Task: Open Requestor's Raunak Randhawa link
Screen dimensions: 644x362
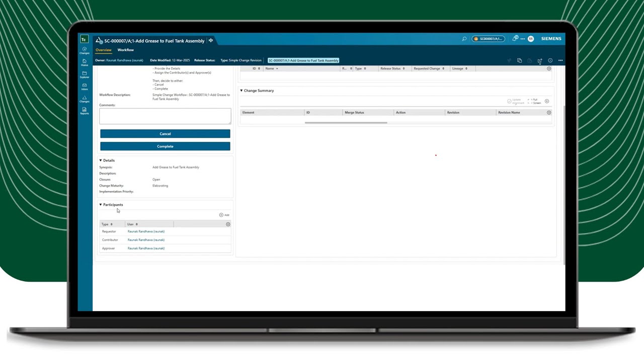Action: click(x=146, y=231)
